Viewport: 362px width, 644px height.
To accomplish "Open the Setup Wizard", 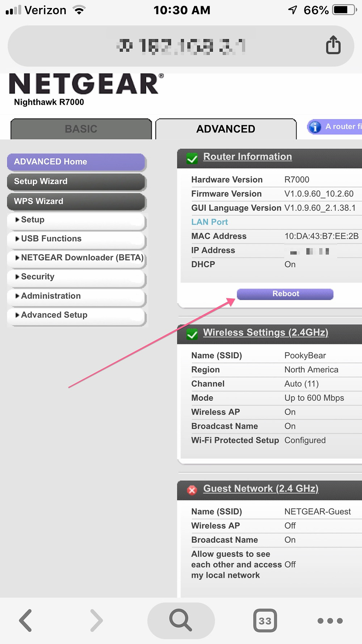I will click(x=76, y=181).
